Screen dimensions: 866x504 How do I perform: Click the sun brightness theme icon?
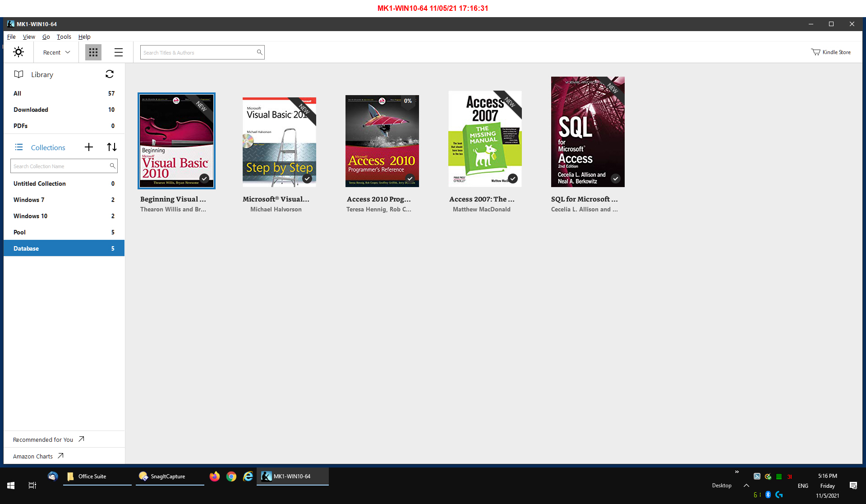coord(18,52)
